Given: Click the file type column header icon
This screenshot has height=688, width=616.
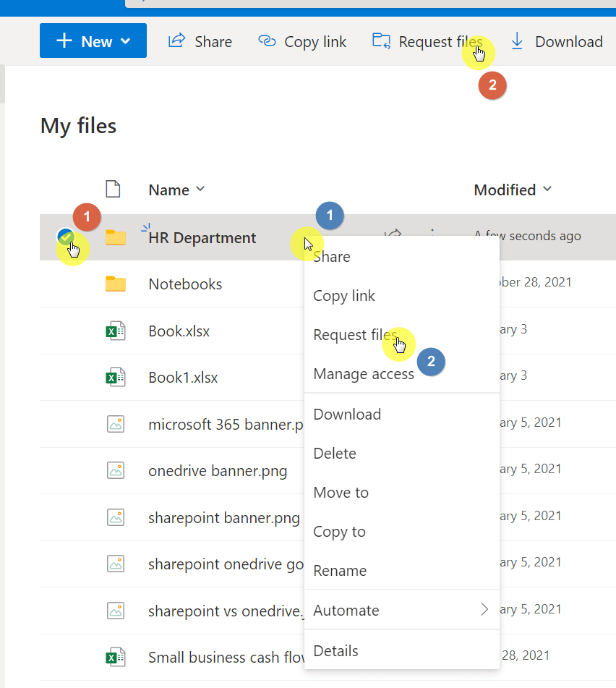Looking at the screenshot, I should coord(113,189).
